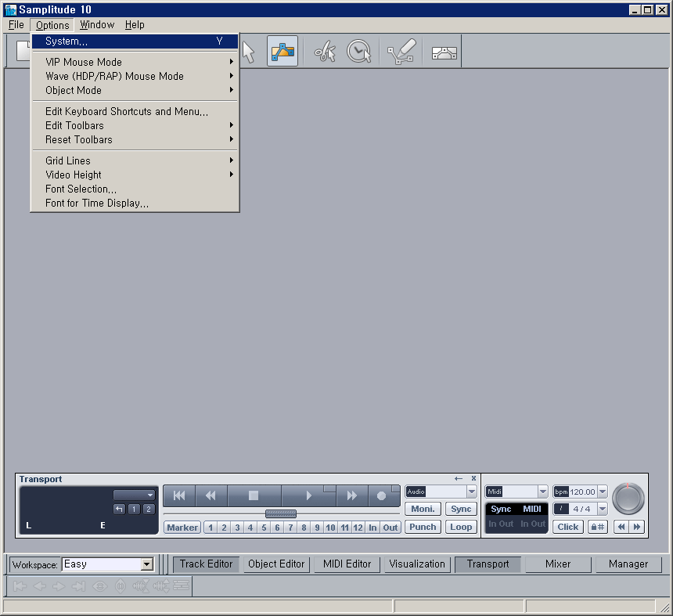
Task: Expand Object Mode submenu
Action: coord(135,91)
